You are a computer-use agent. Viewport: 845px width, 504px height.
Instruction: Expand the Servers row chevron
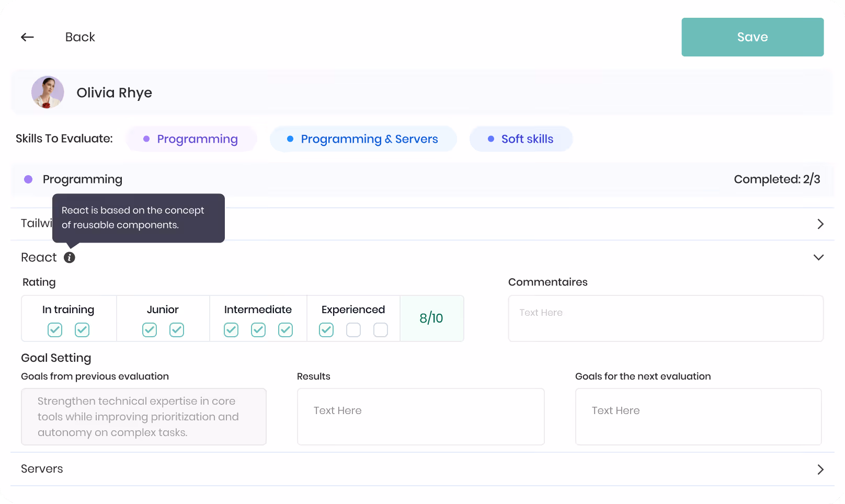tap(820, 469)
